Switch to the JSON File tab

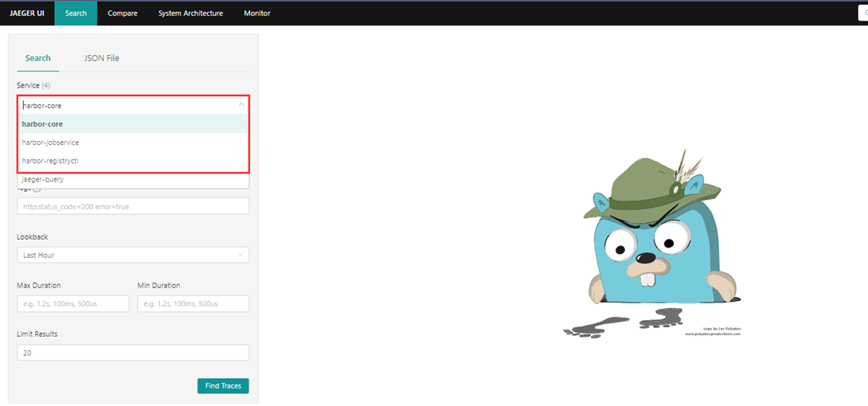(102, 58)
